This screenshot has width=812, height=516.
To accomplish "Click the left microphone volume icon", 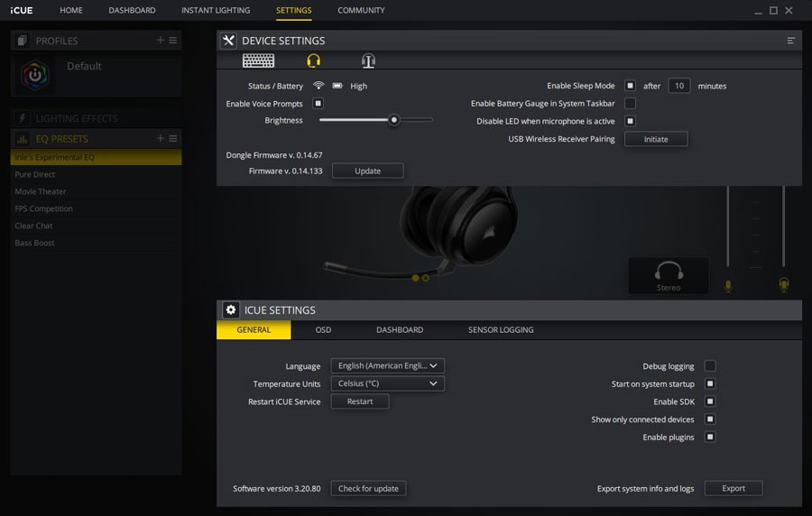I will (728, 286).
